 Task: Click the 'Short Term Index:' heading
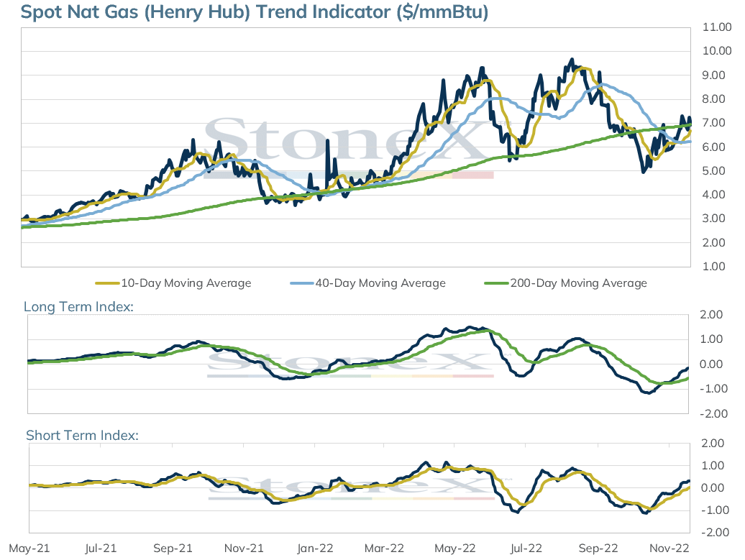(x=82, y=436)
